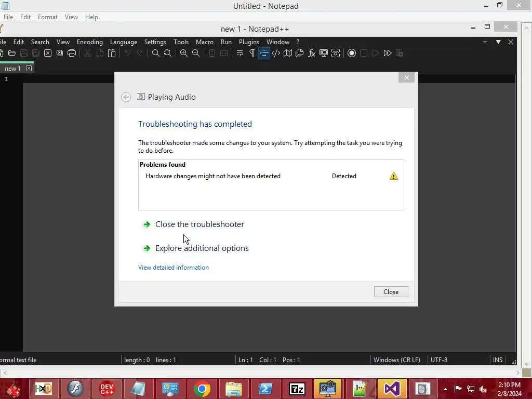This screenshot has width=532, height=399.
Task: Toggle Show All Characters paragraph icon
Action: click(x=252, y=53)
